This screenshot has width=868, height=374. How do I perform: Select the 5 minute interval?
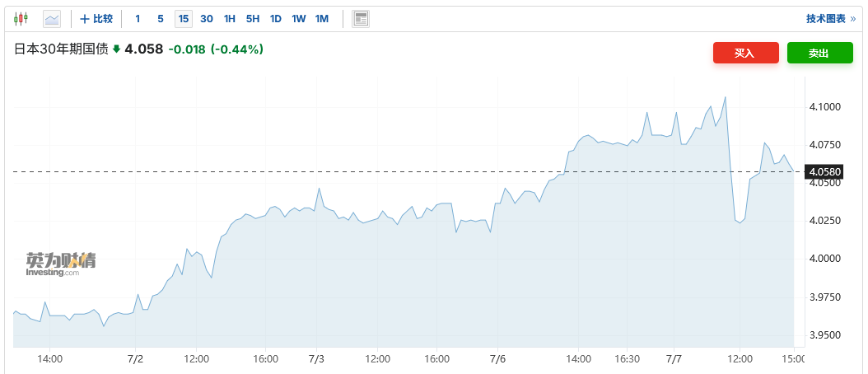(x=161, y=19)
